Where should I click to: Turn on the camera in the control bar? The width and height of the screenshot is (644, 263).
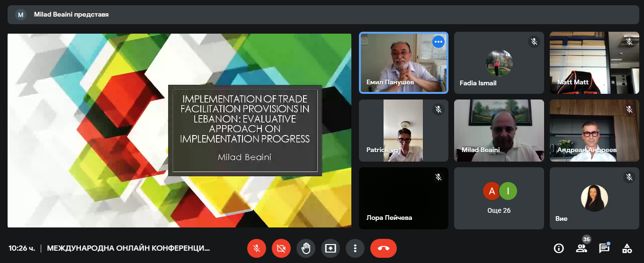pyautogui.click(x=281, y=248)
